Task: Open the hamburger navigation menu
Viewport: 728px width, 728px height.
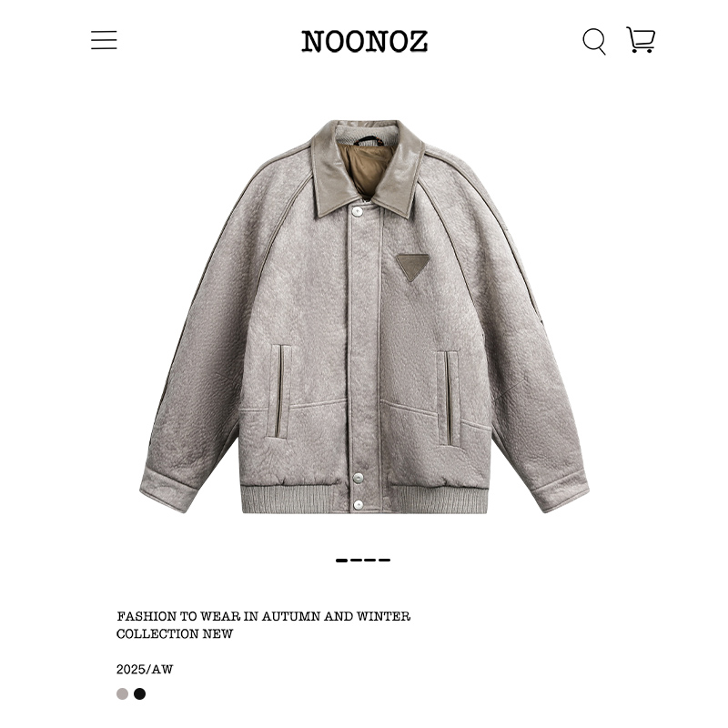Action: 104,40
